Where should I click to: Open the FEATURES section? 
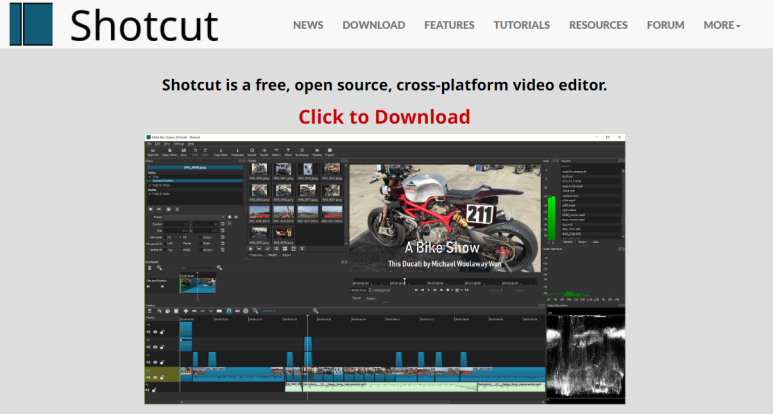[449, 25]
